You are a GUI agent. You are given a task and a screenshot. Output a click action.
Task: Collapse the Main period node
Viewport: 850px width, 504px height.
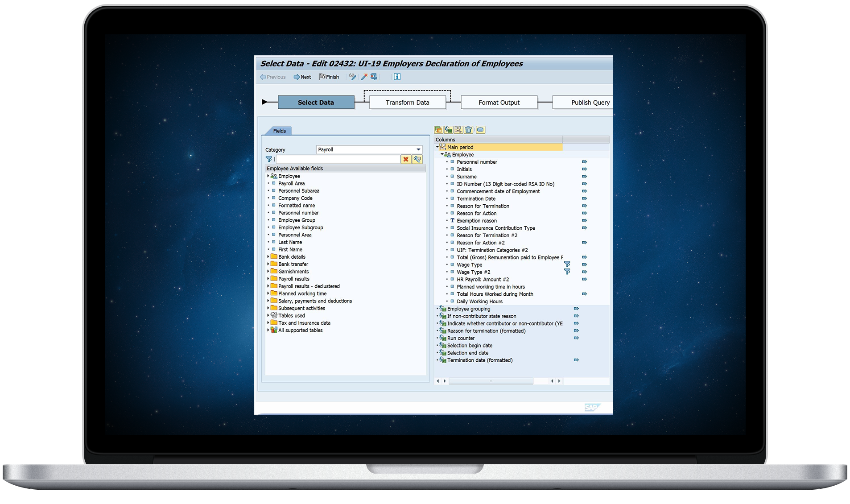[437, 147]
